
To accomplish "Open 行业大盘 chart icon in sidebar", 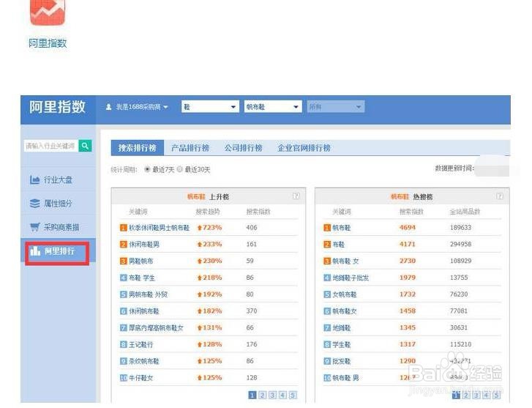I will coord(34,179).
